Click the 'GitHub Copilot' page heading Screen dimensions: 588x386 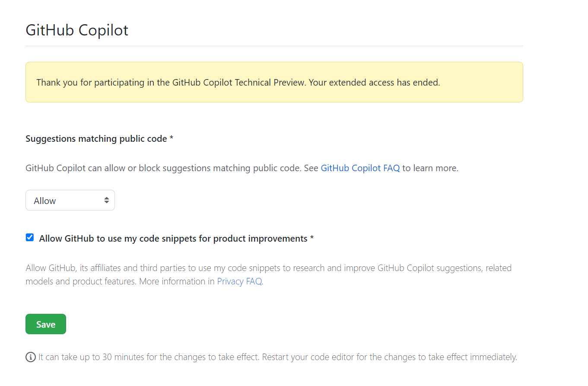[x=77, y=30]
